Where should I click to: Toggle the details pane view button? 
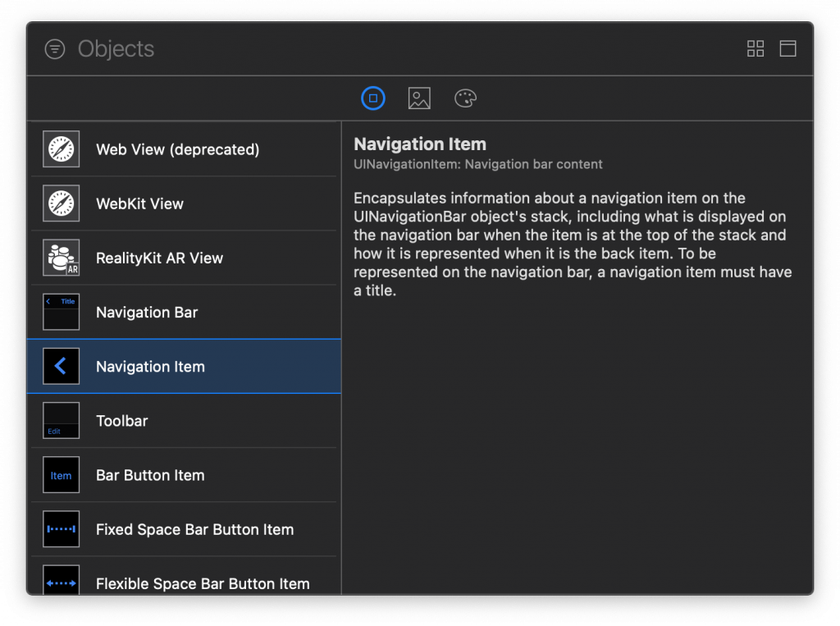(787, 49)
